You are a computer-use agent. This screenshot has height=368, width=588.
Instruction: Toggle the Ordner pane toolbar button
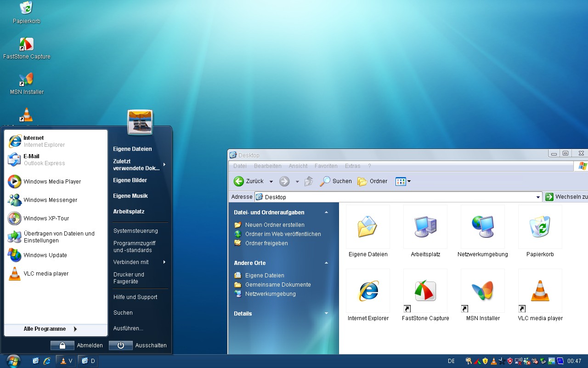pyautogui.click(x=373, y=181)
